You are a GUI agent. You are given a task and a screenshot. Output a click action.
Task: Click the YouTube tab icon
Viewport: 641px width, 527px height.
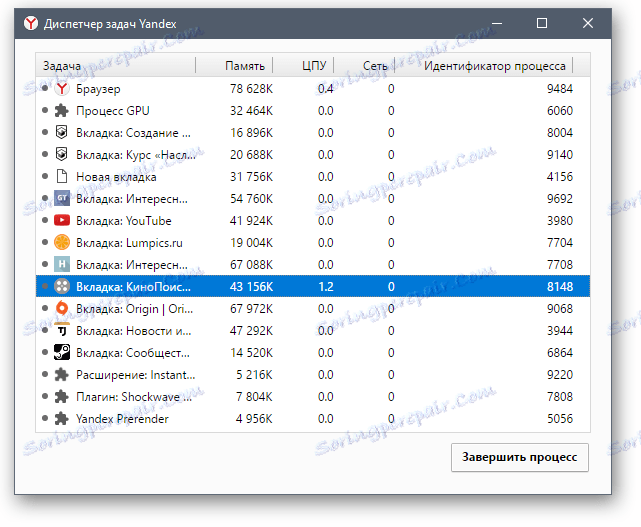(62, 221)
